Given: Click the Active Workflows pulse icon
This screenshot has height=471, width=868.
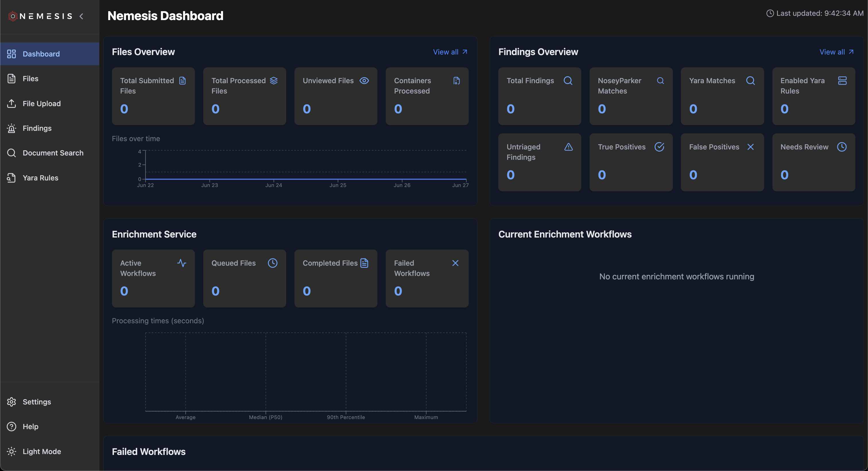Looking at the screenshot, I should coord(182,263).
